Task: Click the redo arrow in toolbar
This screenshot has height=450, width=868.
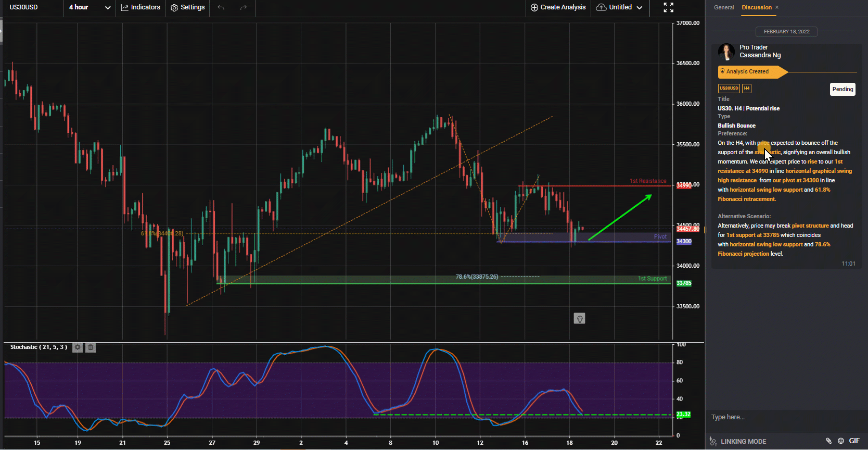Action: point(244,7)
